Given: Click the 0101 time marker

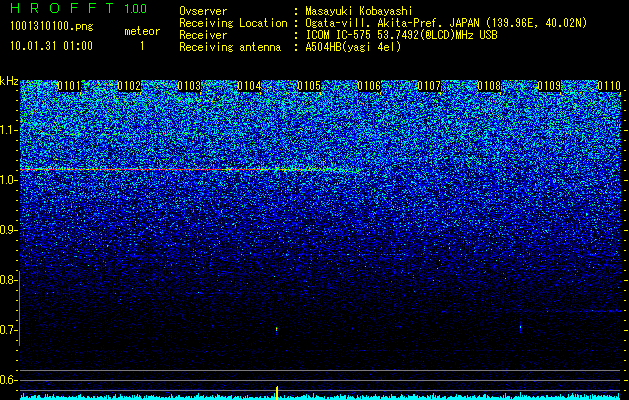Looking at the screenshot, I should point(69,86).
